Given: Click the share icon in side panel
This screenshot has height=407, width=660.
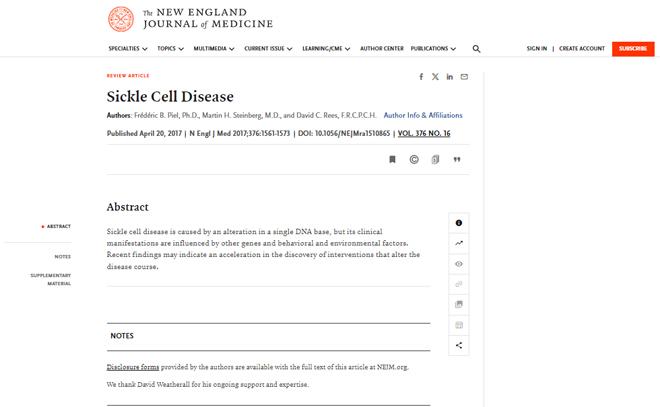Looking at the screenshot, I should (459, 346).
